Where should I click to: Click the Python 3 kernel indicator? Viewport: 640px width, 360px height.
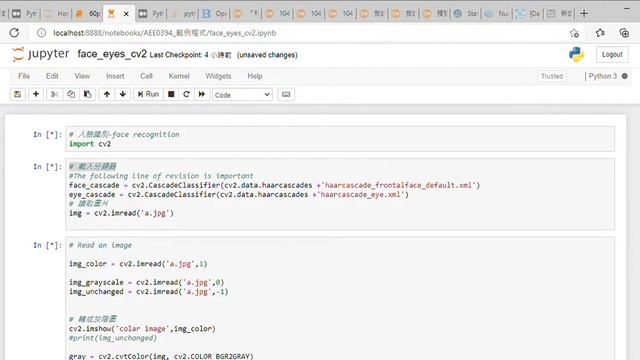click(602, 76)
